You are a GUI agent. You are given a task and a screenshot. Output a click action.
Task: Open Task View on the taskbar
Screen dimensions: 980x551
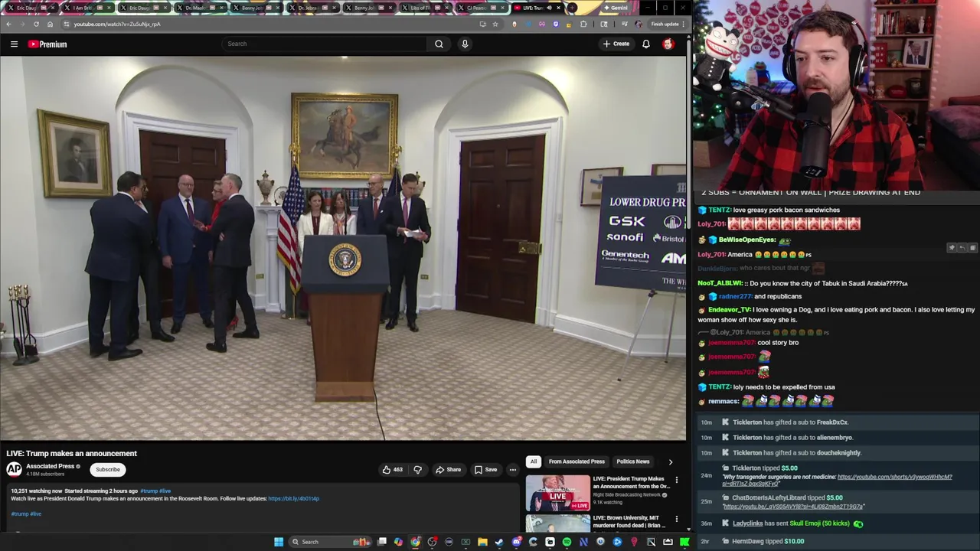382,542
